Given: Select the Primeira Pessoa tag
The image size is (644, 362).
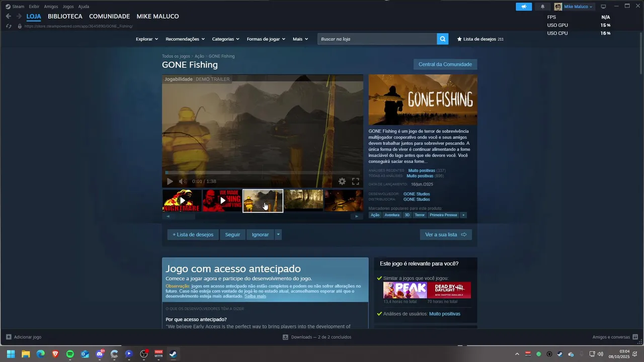Looking at the screenshot, I should tap(443, 215).
